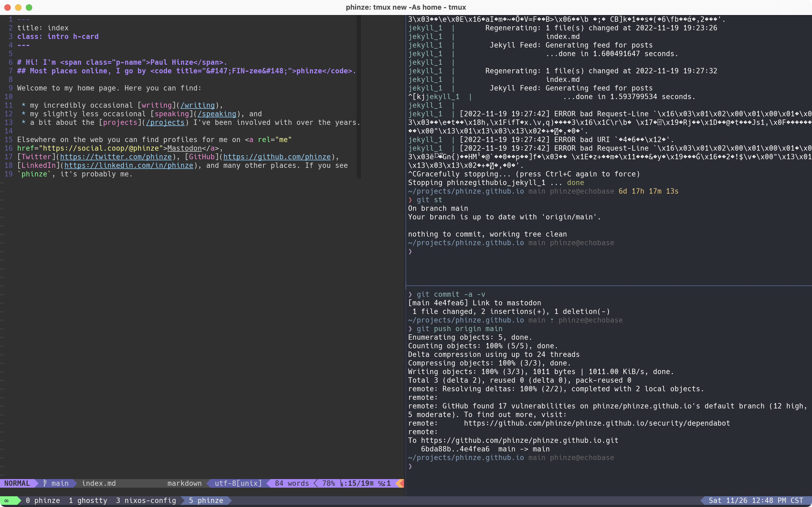Click the bottom pane empty prompt chevron
Image resolution: width=812 pixels, height=507 pixels.
click(x=410, y=466)
